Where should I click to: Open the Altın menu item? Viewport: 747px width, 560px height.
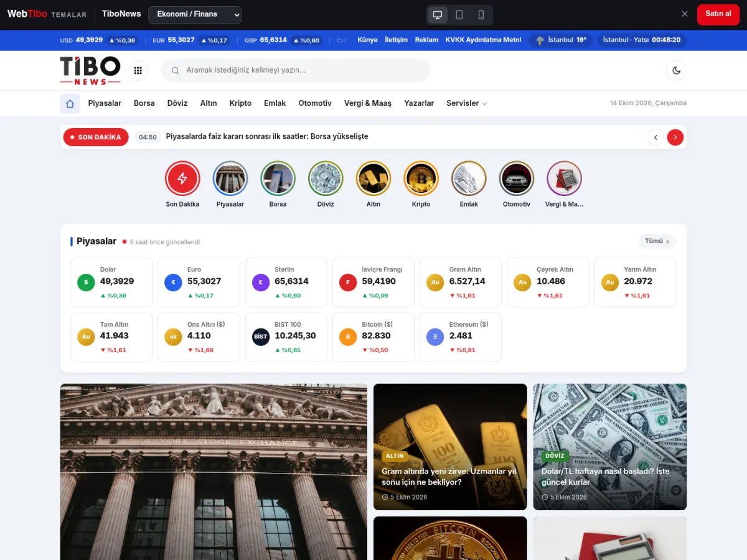pyautogui.click(x=209, y=103)
